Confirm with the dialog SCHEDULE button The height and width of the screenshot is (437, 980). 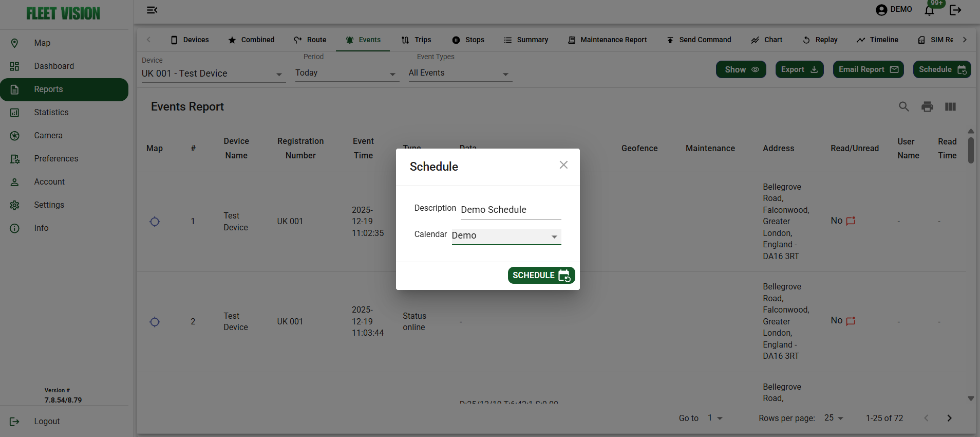click(x=541, y=276)
